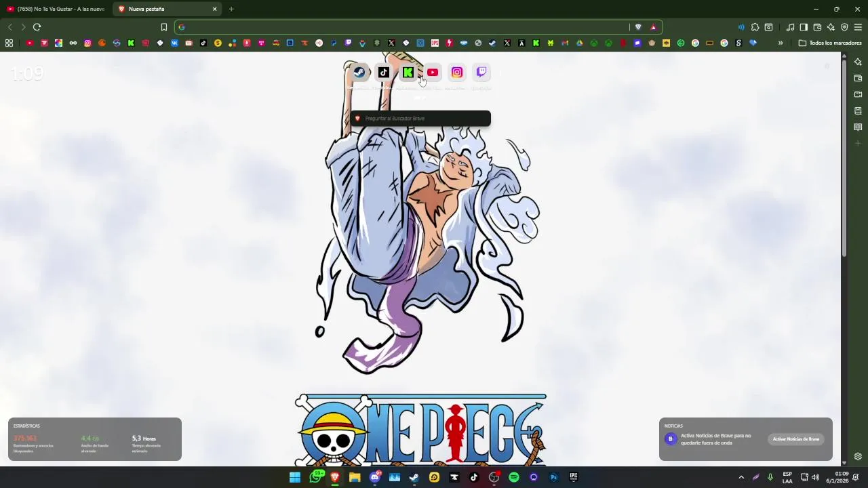868x488 pixels.
Task: Click the tab audio speaker indicator in toolbar
Action: 741,27
